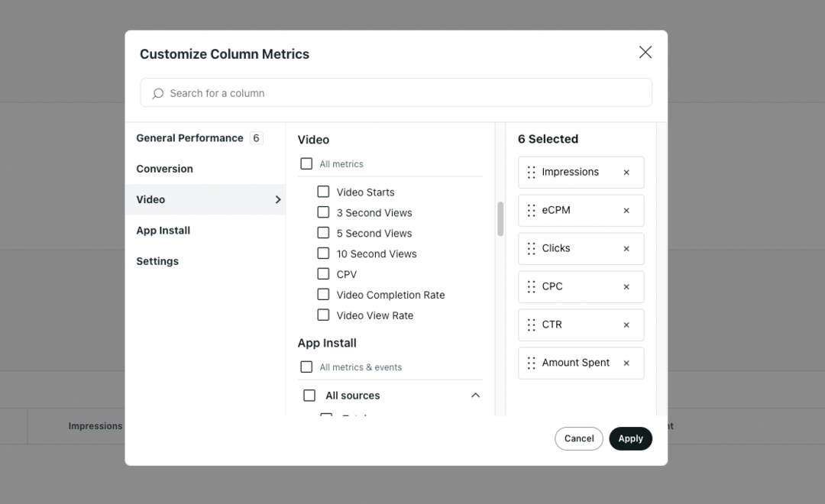Image resolution: width=825 pixels, height=504 pixels.
Task: Enable the Video Starts checkbox
Action: click(x=323, y=192)
